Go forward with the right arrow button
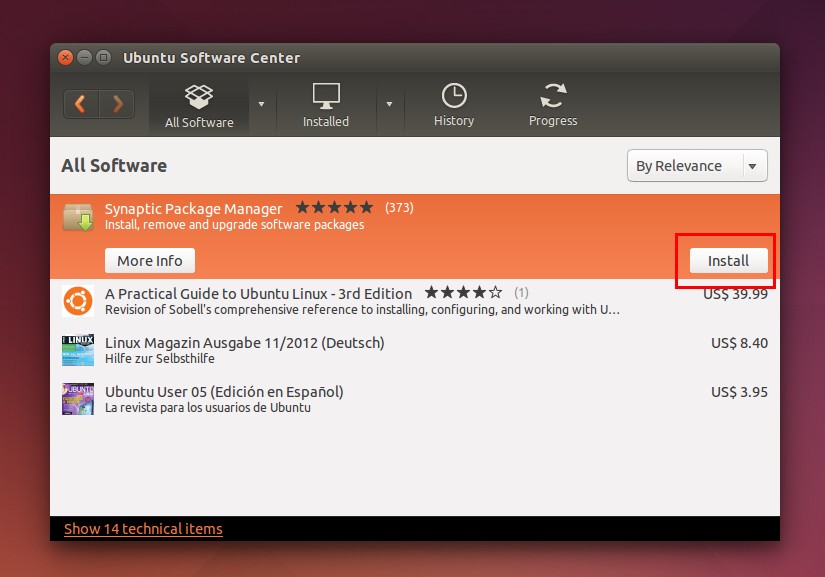This screenshot has width=825, height=577. pos(117,104)
